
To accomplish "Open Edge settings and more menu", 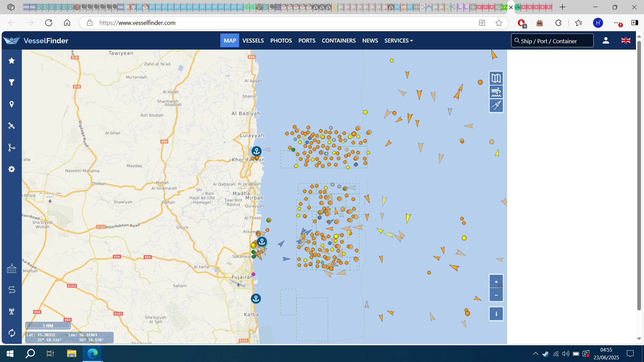I will click(617, 23).
